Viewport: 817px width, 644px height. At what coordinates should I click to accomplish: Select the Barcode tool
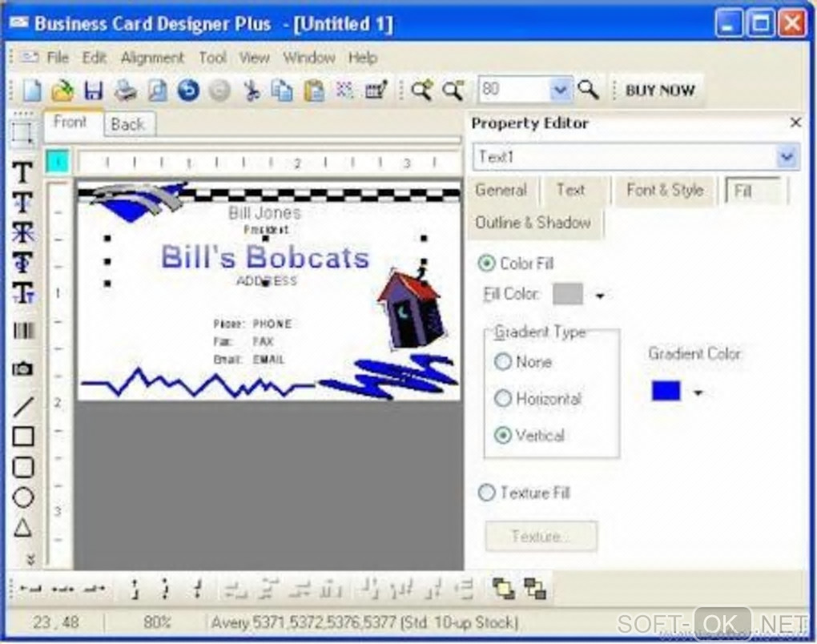23,330
